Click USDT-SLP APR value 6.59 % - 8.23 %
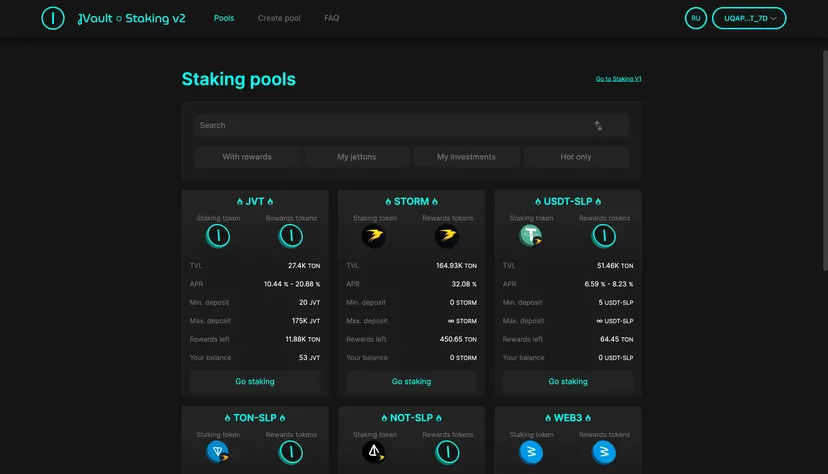 click(x=609, y=284)
